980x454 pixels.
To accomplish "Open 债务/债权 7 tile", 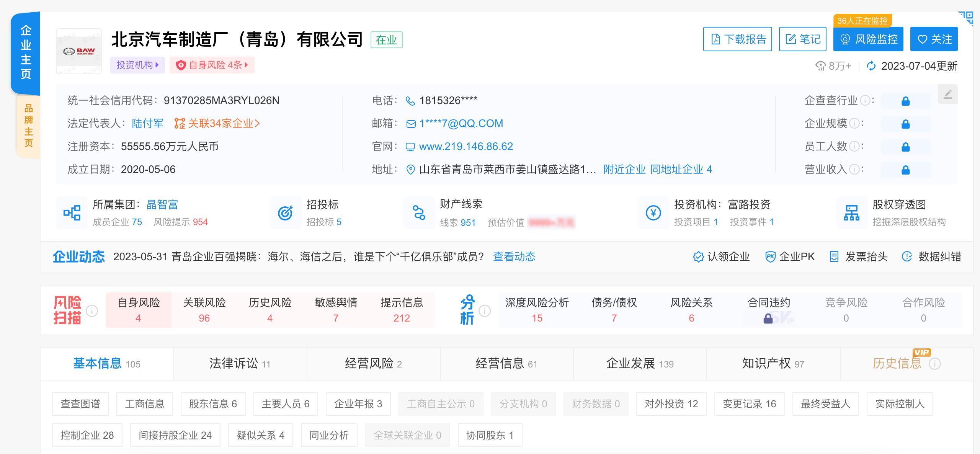I will (x=614, y=310).
